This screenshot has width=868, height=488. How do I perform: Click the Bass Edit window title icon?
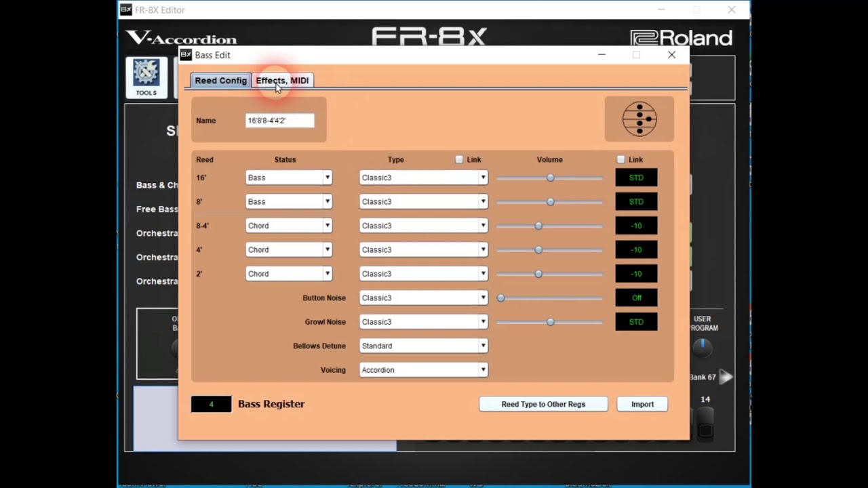point(186,55)
